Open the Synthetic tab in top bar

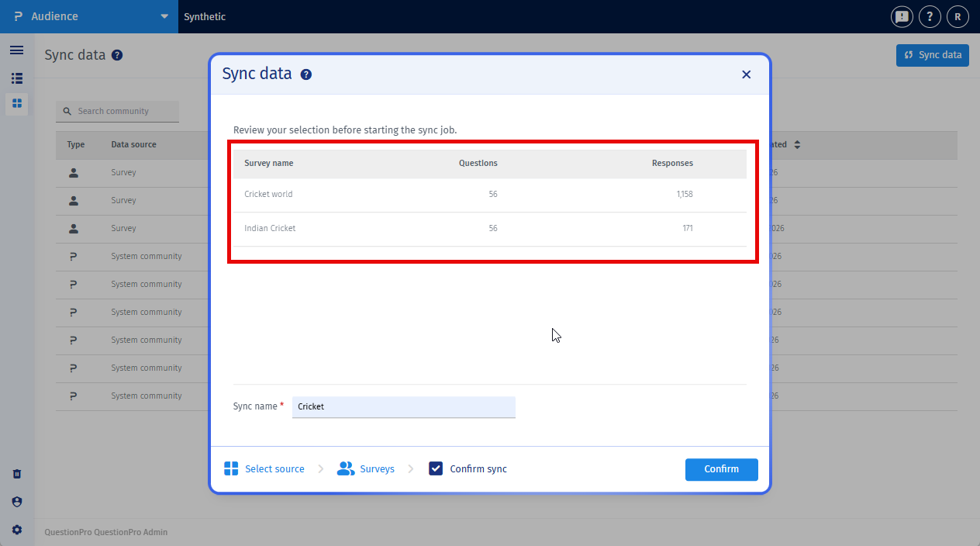(205, 16)
